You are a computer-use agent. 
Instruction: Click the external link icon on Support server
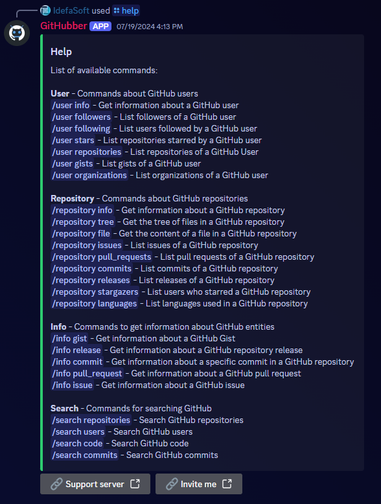tap(135, 484)
